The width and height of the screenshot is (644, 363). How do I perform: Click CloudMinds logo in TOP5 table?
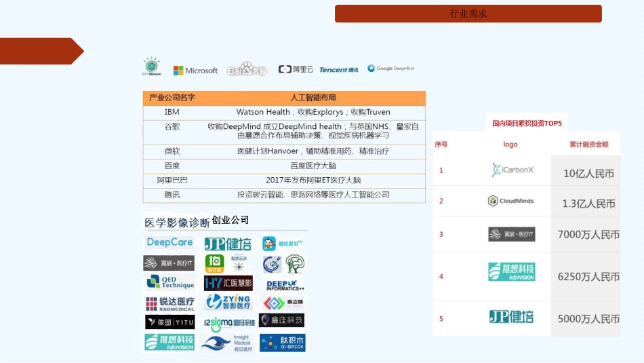511,201
